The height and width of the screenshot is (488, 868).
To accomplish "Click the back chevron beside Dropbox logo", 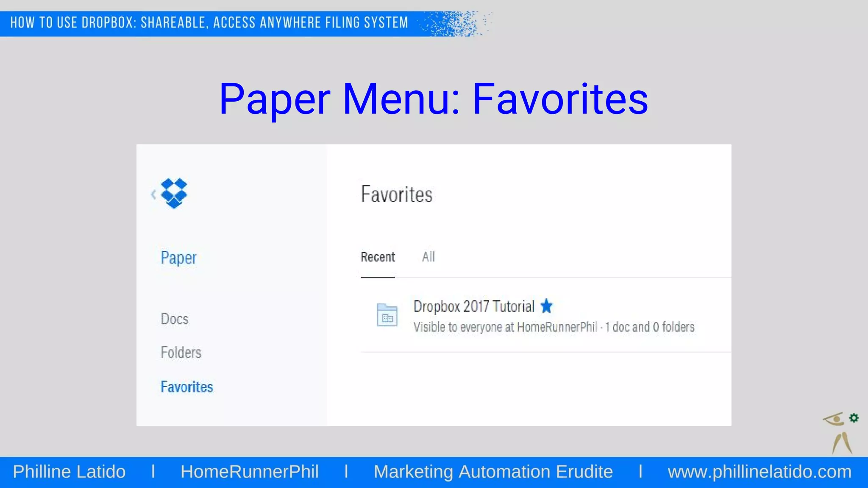I will click(153, 194).
